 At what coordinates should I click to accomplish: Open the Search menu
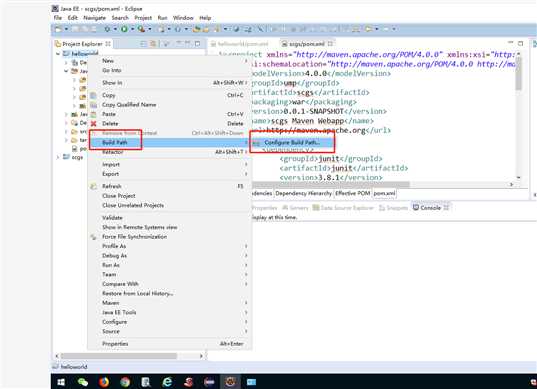coord(120,18)
